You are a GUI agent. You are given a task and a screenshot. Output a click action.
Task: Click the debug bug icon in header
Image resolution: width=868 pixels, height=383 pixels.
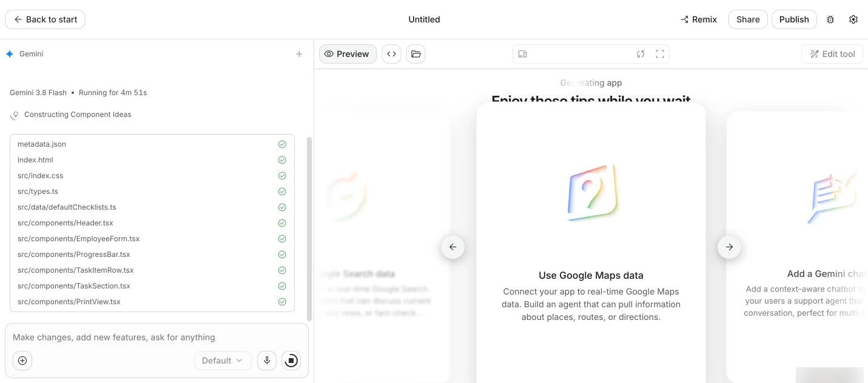830,19
